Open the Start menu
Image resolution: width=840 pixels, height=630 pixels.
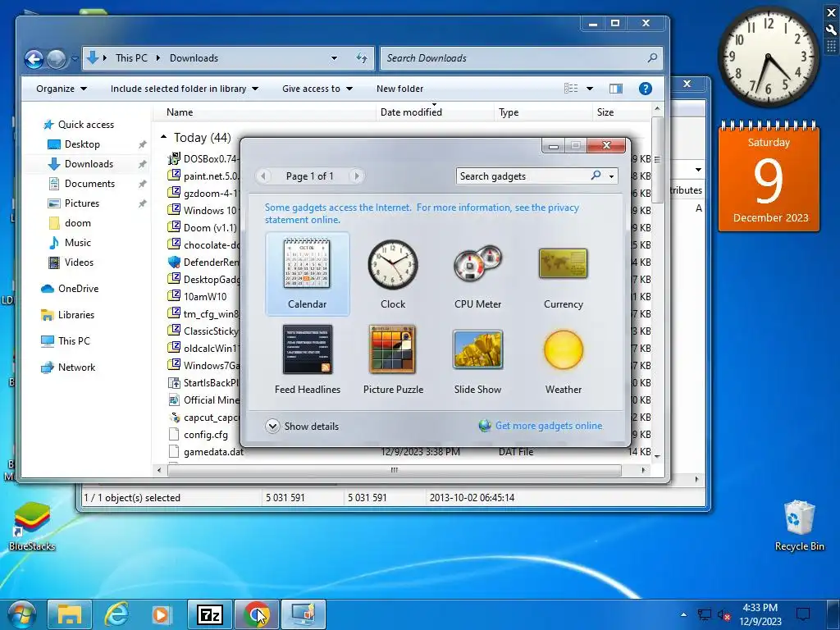tap(21, 614)
